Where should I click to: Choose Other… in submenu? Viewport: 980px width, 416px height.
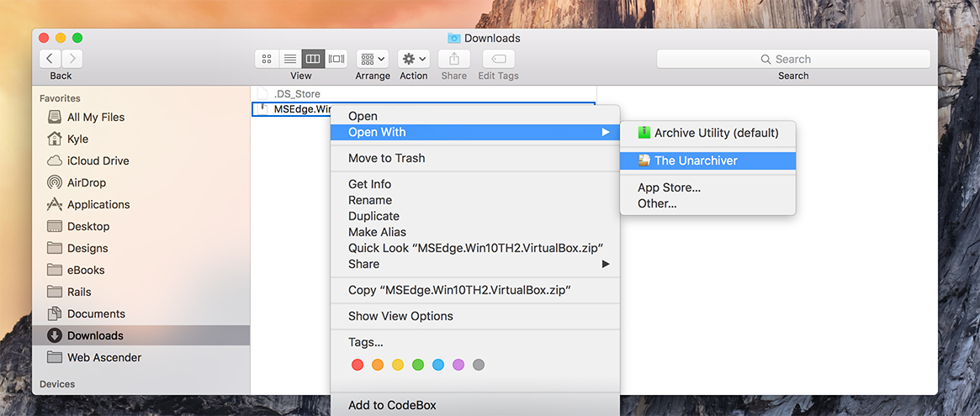click(x=707, y=203)
